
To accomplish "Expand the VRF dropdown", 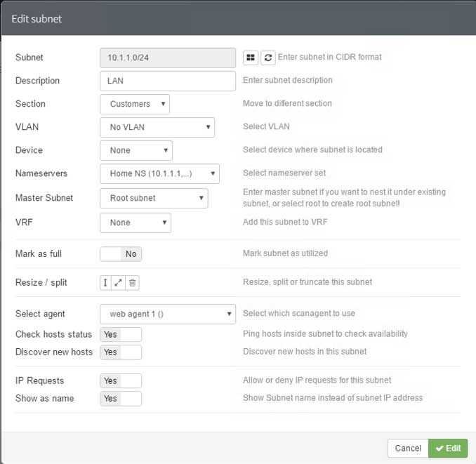I will (135, 223).
